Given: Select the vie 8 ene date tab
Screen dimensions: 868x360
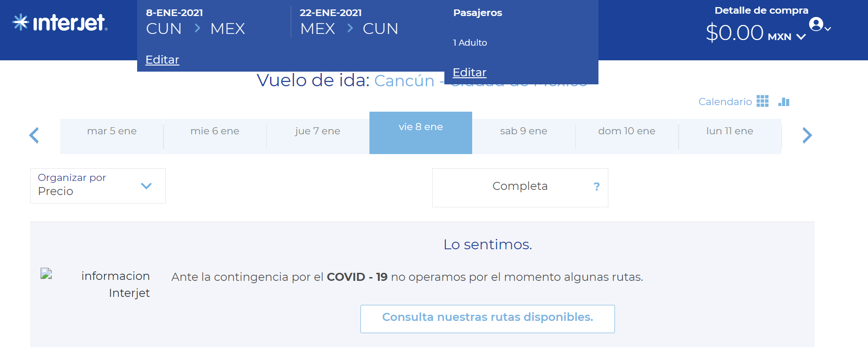Looking at the screenshot, I should pos(421,133).
